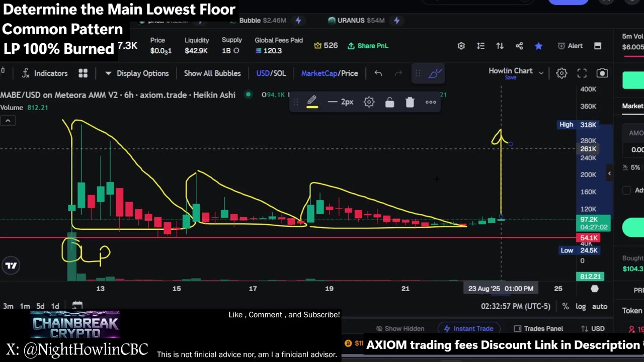Open chart layout grid icon
The image size is (644, 362).
coord(83,73)
